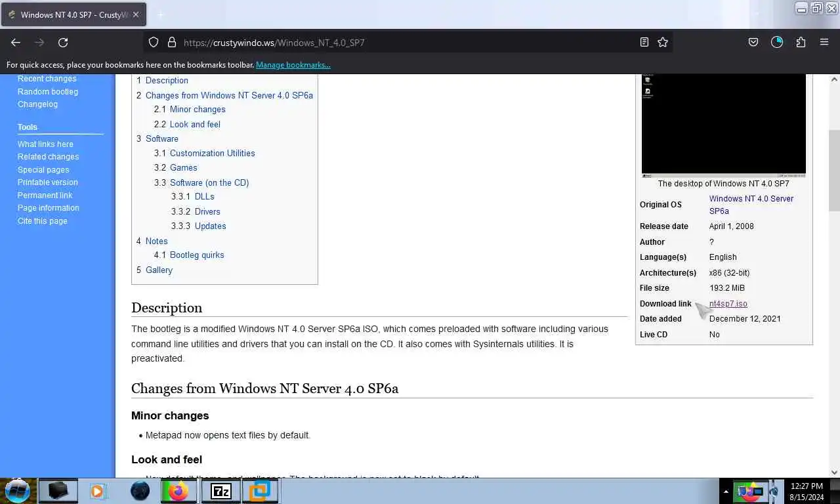Toggle reader view in the address bar

[644, 42]
